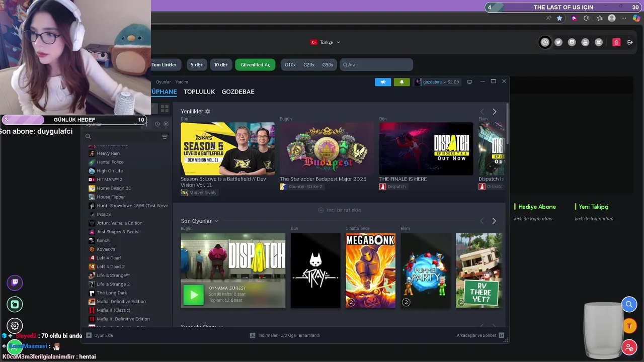Click the Marvel Rivals game tag
This screenshot has height=362, width=644.
tap(199, 193)
